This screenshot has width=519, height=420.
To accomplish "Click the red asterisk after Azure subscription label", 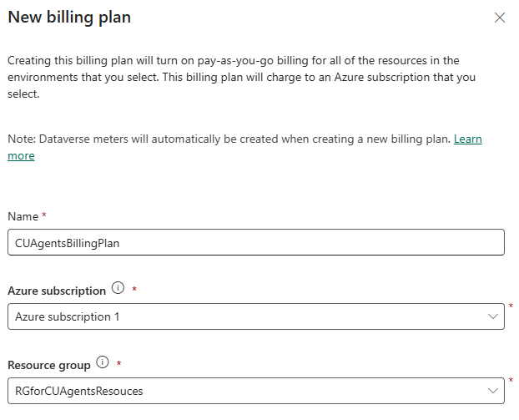I will pos(134,289).
